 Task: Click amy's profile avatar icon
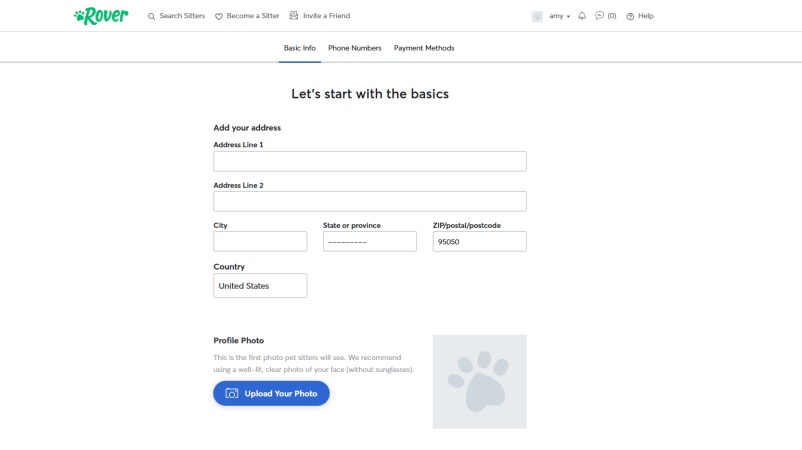537,16
